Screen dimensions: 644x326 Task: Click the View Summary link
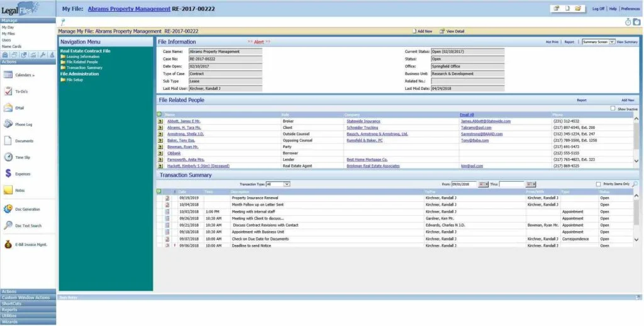point(627,42)
